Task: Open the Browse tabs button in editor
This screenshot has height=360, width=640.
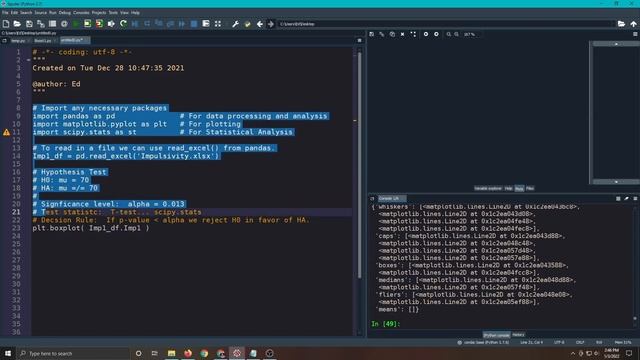Action: [4, 40]
